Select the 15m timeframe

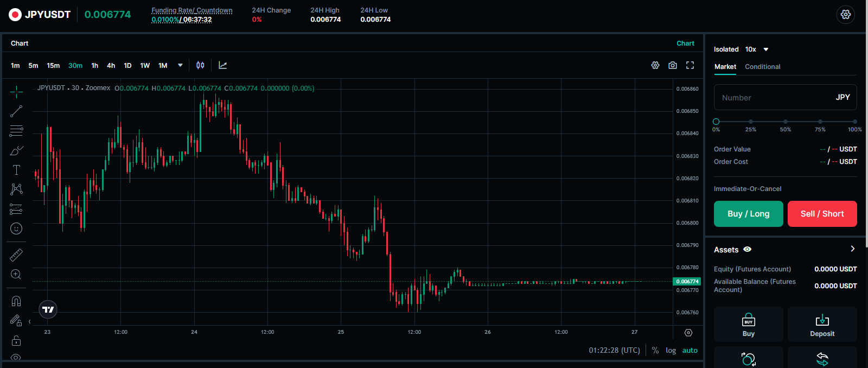(x=53, y=65)
